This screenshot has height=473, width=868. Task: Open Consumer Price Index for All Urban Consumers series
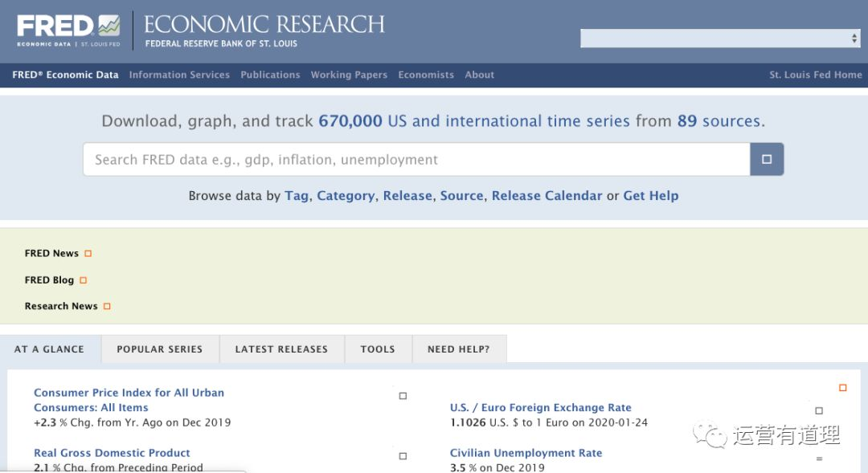(x=129, y=400)
